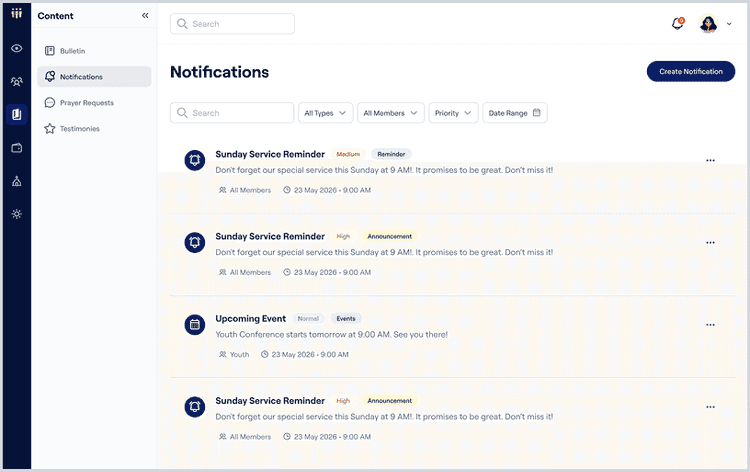Open the members group icon in sidebar
Screen dimensions: 750x472
(17, 82)
